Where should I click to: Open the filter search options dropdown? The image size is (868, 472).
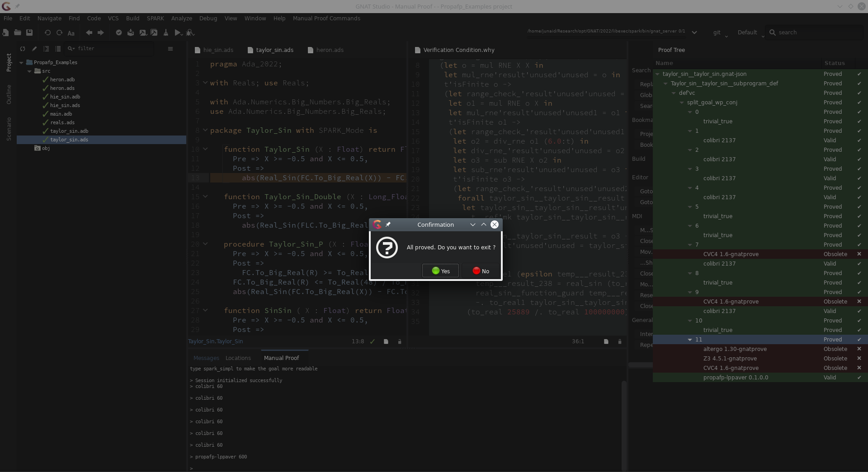pyautogui.click(x=71, y=48)
